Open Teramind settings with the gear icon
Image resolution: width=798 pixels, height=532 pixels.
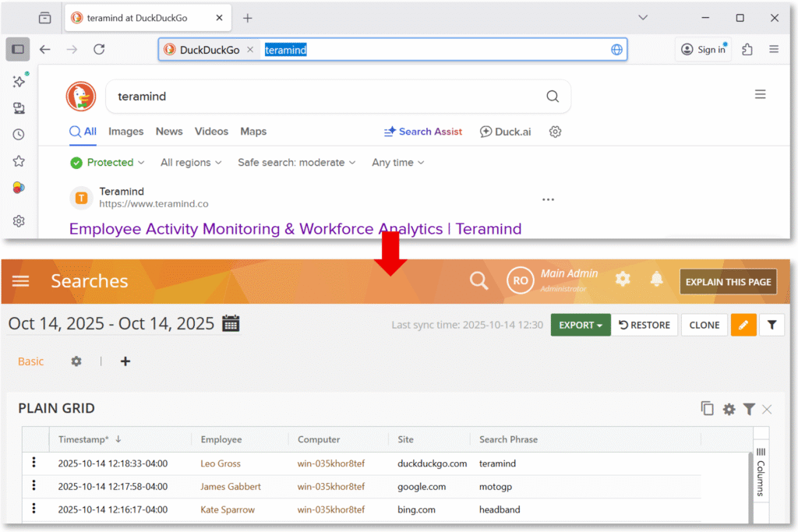tap(623, 278)
